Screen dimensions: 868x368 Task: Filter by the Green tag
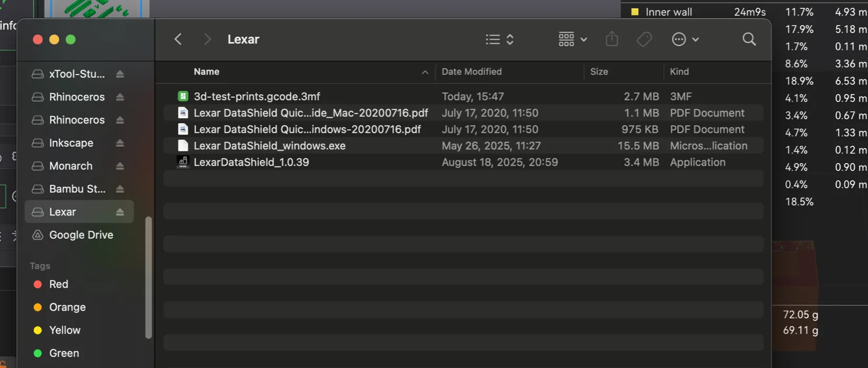click(x=64, y=353)
